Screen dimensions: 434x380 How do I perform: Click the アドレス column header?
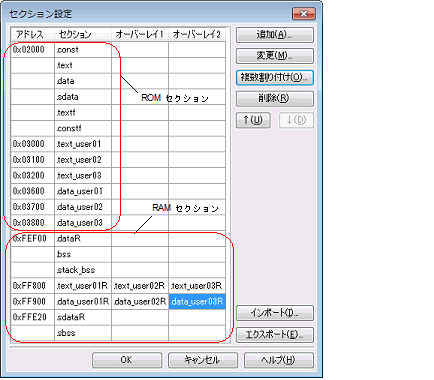click(32, 34)
